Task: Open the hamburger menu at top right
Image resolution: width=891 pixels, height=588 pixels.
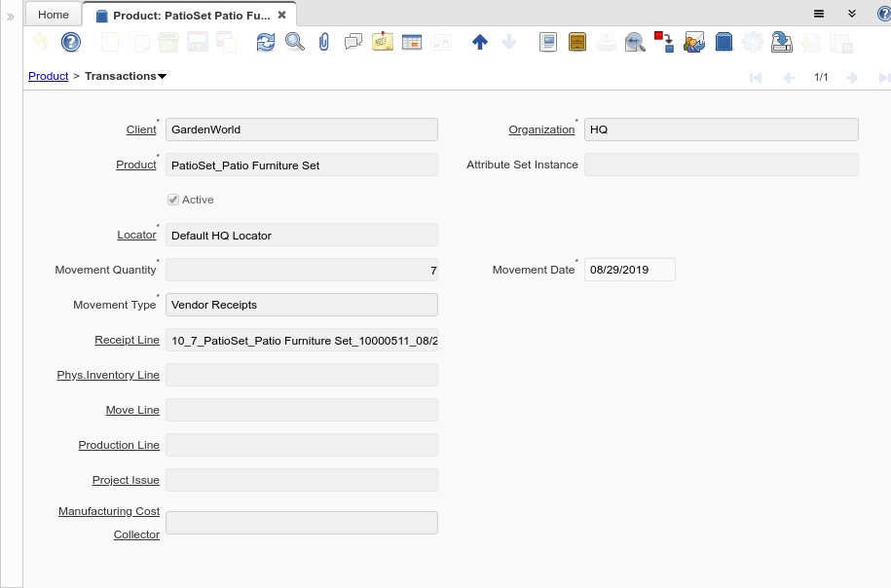Action: [x=819, y=14]
